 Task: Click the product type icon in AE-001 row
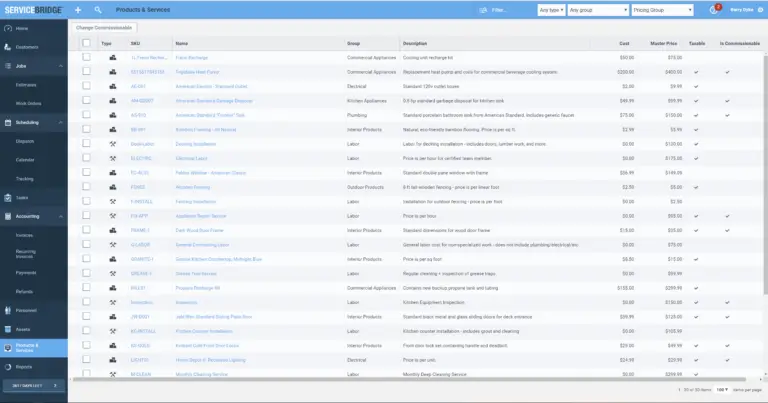point(113,86)
